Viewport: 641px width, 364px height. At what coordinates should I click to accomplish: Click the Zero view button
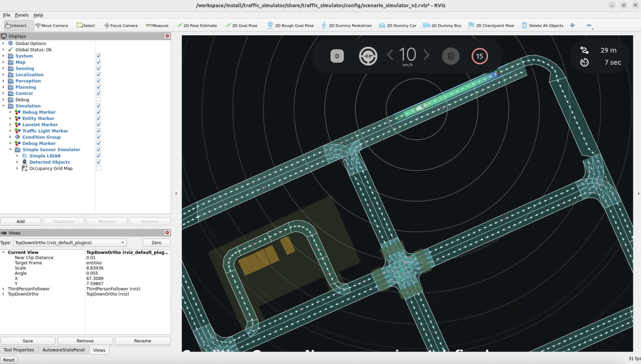click(156, 242)
